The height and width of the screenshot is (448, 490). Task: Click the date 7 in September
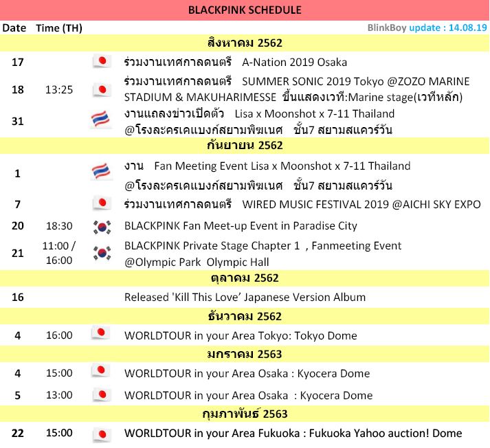[x=17, y=204]
